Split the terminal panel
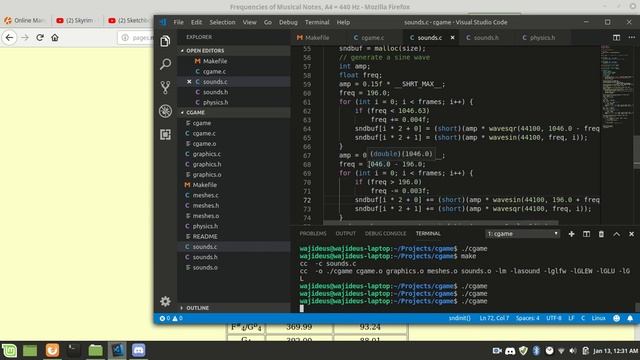Image resolution: width=640 pixels, height=360 pixels. coord(586,234)
